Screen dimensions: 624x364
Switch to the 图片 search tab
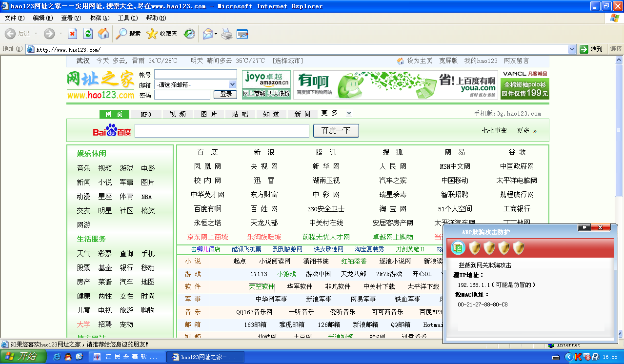pos(209,114)
